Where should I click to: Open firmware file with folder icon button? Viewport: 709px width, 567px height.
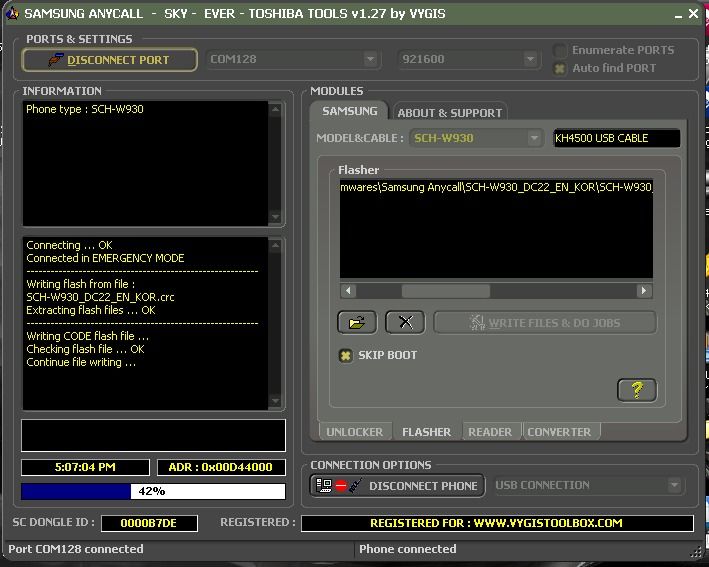357,322
